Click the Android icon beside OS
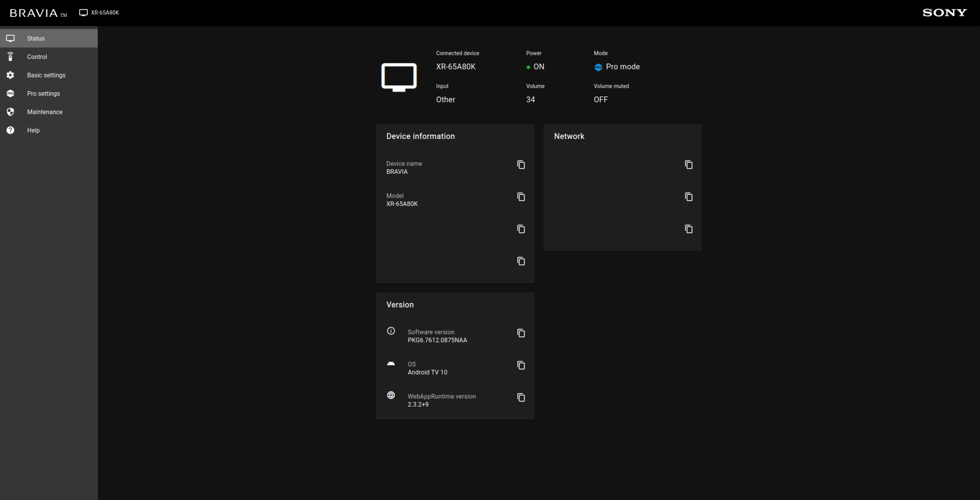This screenshot has width=980, height=500. [391, 363]
